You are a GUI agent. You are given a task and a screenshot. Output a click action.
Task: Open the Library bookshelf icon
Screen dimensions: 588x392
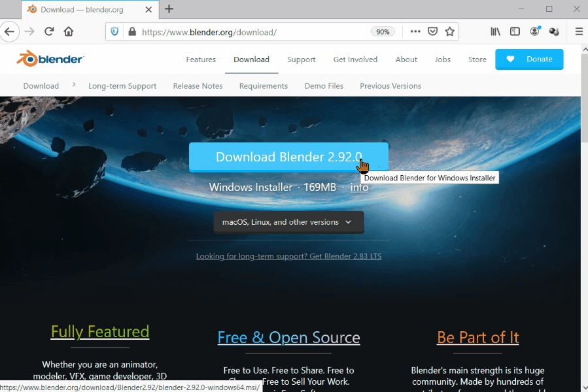pyautogui.click(x=496, y=31)
